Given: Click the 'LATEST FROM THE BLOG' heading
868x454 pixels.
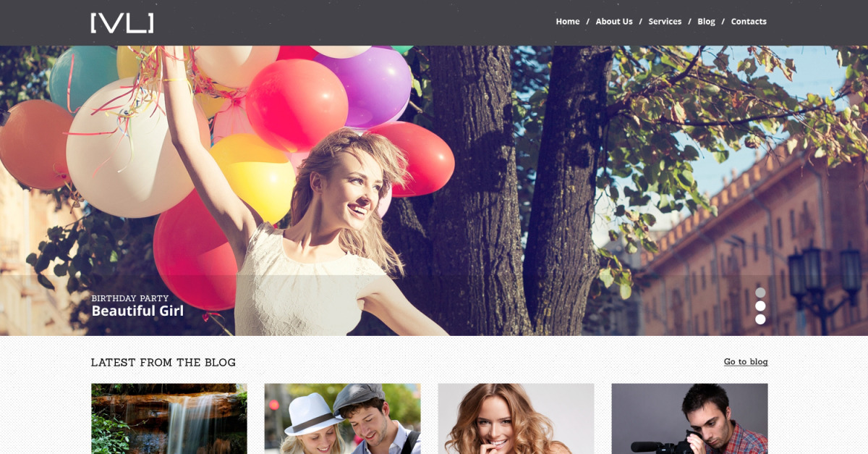Looking at the screenshot, I should coord(163,363).
